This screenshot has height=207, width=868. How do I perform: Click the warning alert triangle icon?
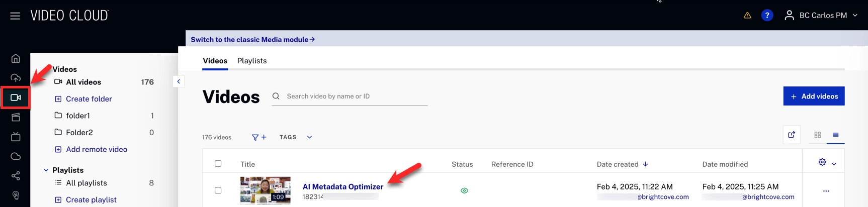(747, 16)
